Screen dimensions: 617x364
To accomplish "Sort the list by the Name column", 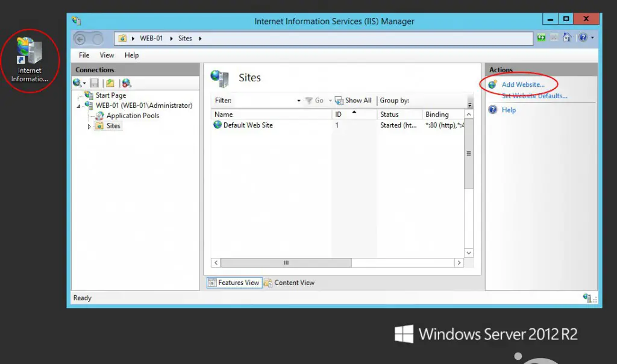I will 272,114.
